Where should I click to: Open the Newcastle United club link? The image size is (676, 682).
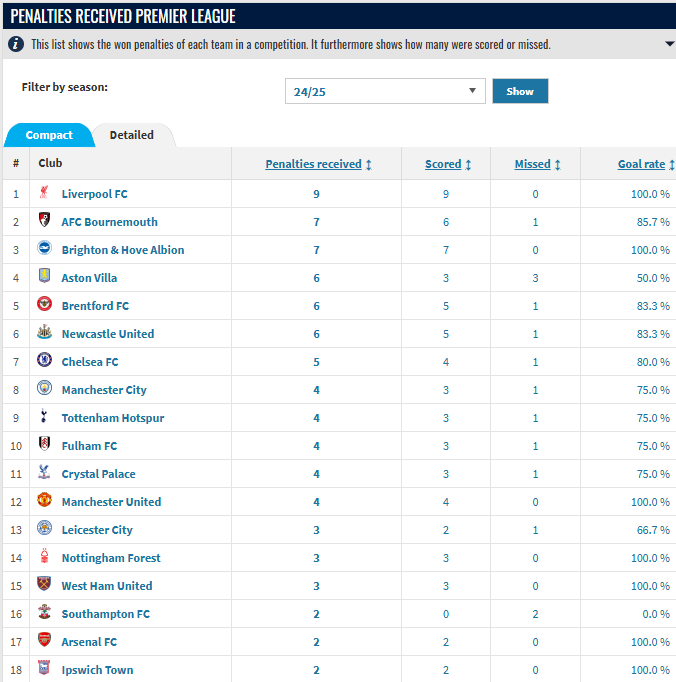click(108, 334)
